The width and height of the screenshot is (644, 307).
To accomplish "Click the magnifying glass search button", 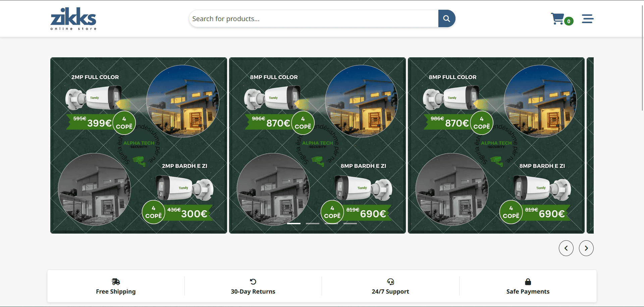I will click(x=446, y=18).
